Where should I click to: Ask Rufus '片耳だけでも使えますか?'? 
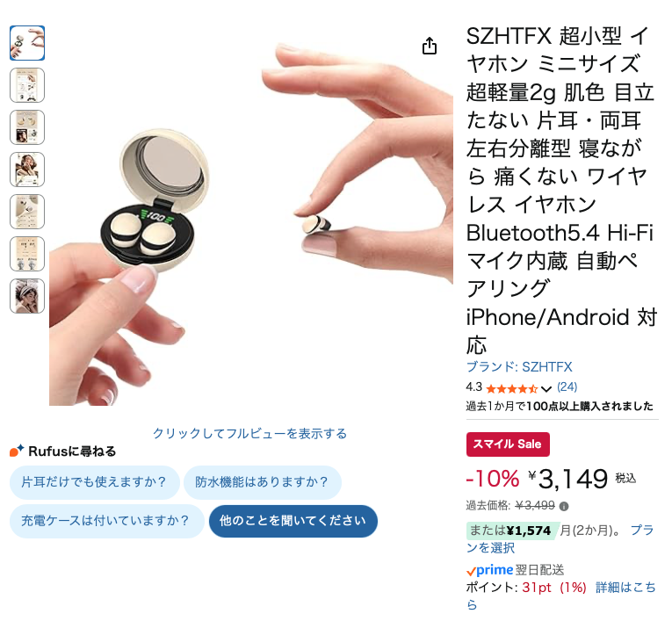click(x=94, y=482)
